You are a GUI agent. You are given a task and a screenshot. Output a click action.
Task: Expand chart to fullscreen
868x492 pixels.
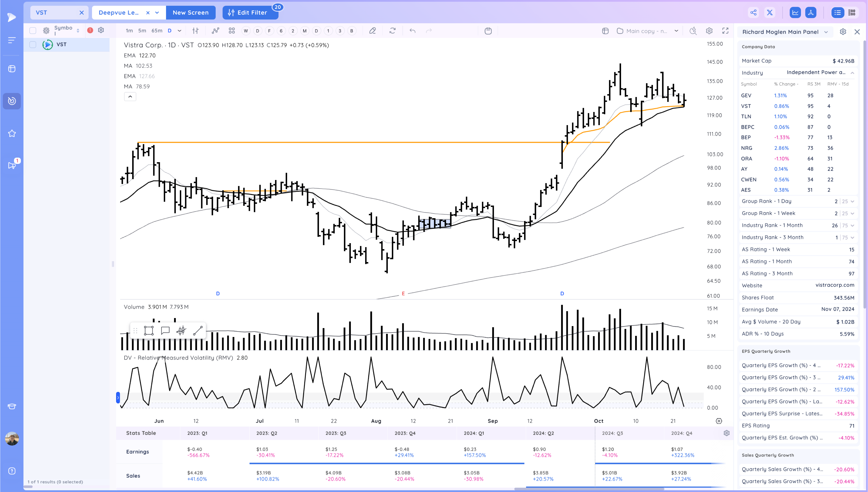(725, 31)
